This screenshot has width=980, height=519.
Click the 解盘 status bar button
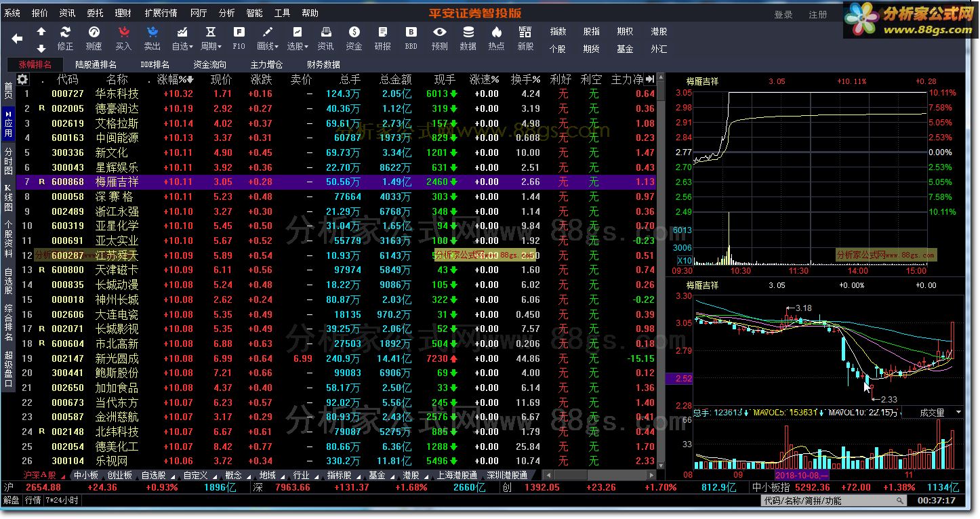tap(12, 501)
